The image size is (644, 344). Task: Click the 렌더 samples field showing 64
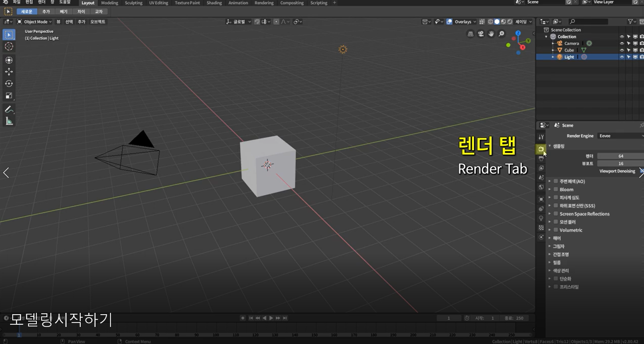click(621, 156)
